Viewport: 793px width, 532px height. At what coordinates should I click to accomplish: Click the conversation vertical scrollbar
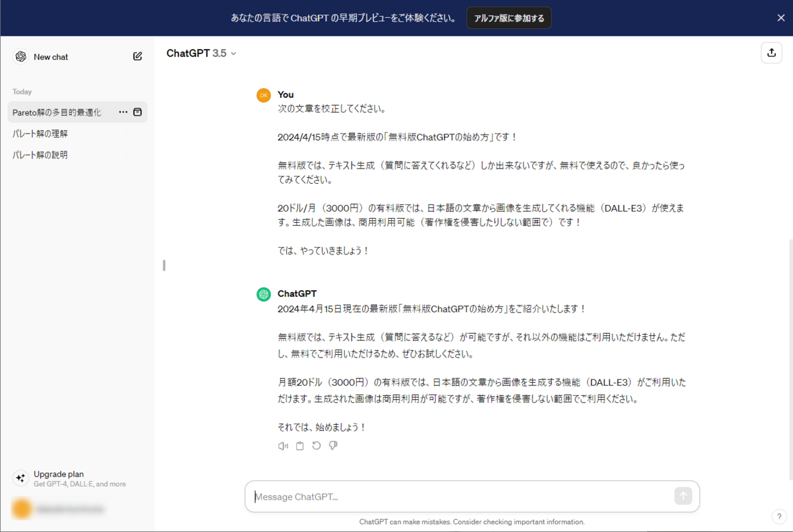click(790, 360)
